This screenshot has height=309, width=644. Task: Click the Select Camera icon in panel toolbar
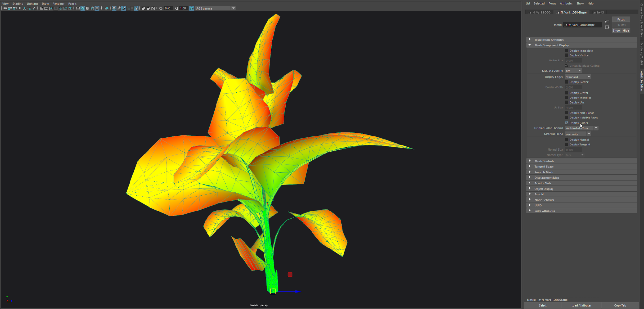(x=5, y=8)
